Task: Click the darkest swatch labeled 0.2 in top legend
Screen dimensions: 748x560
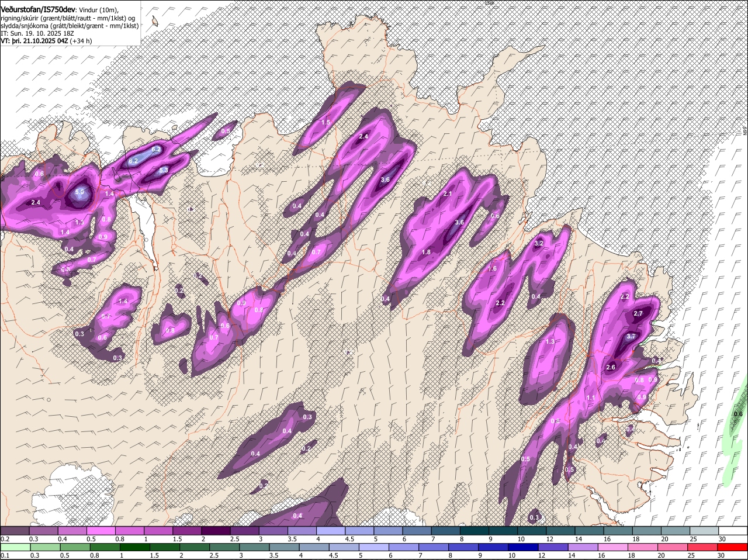Action: 15,530
